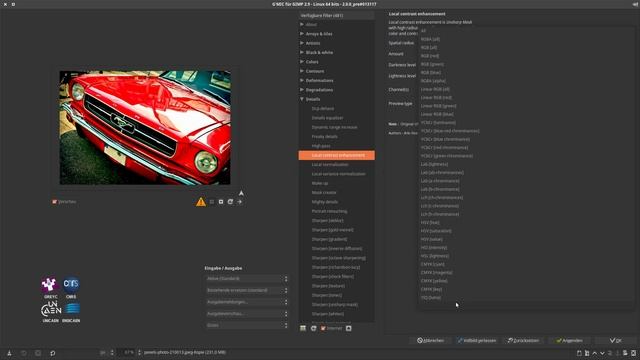Click the OK button

pyautogui.click(x=615, y=340)
